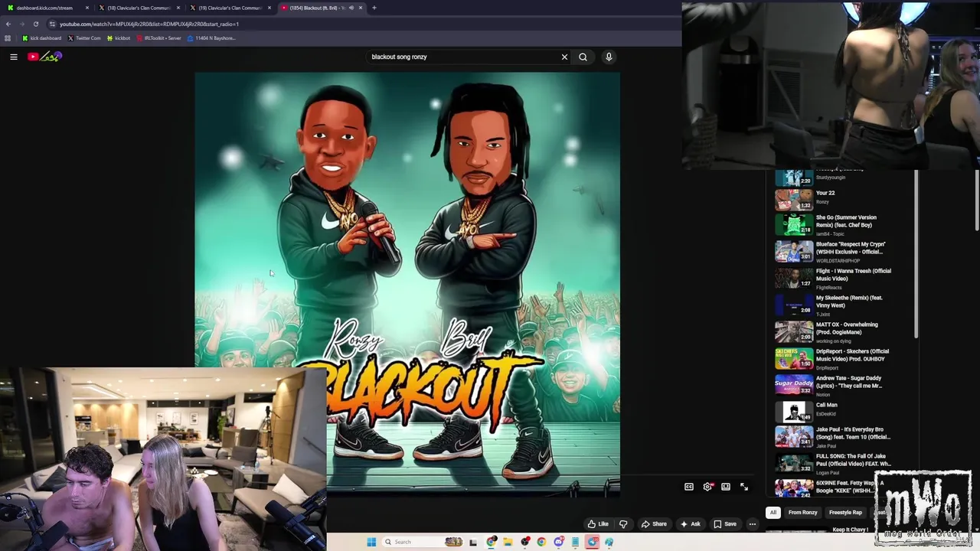
Task: Enter full screen on the video
Action: (744, 487)
